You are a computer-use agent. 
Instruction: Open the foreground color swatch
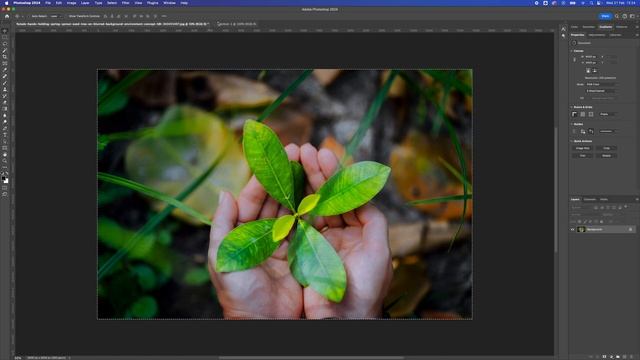point(3,178)
